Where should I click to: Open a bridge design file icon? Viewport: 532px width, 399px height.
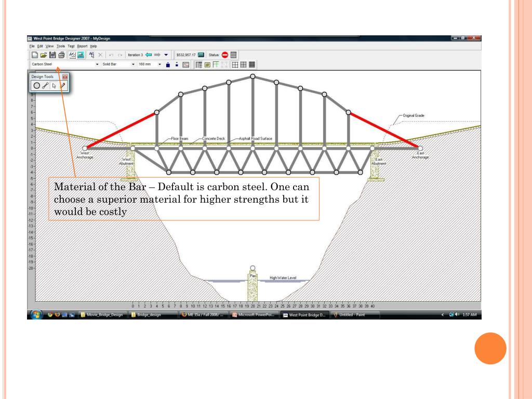click(x=44, y=55)
